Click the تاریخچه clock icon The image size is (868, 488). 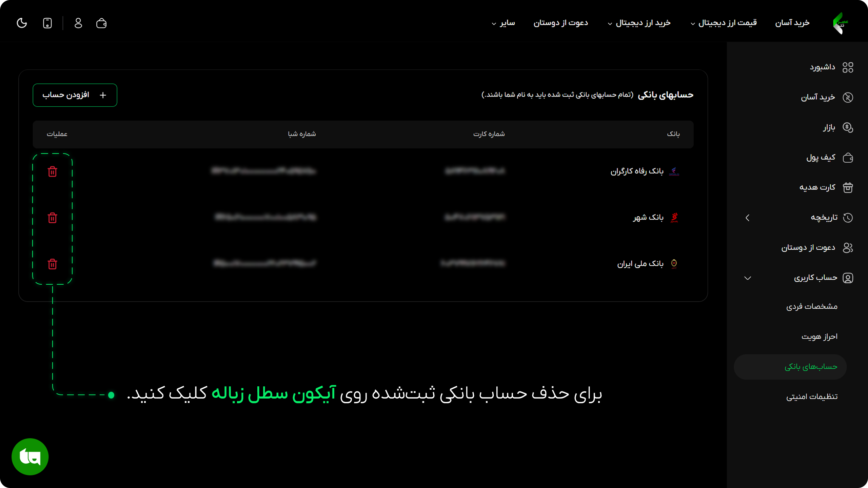tap(848, 218)
